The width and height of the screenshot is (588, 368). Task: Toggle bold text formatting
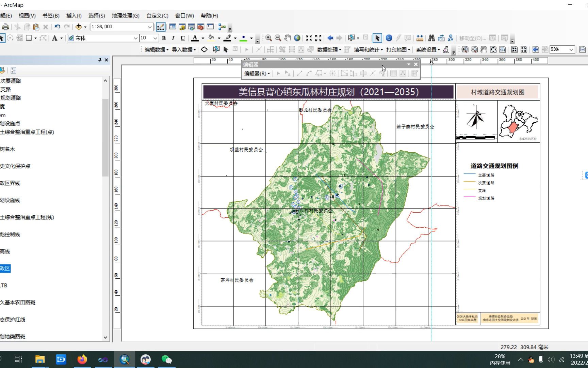click(164, 38)
